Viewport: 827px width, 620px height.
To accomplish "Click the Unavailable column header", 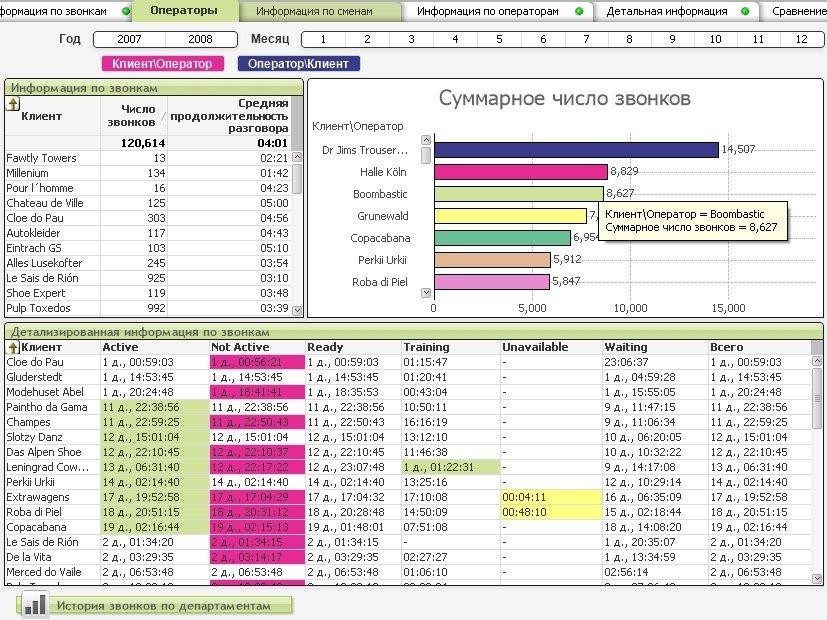I will [535, 347].
